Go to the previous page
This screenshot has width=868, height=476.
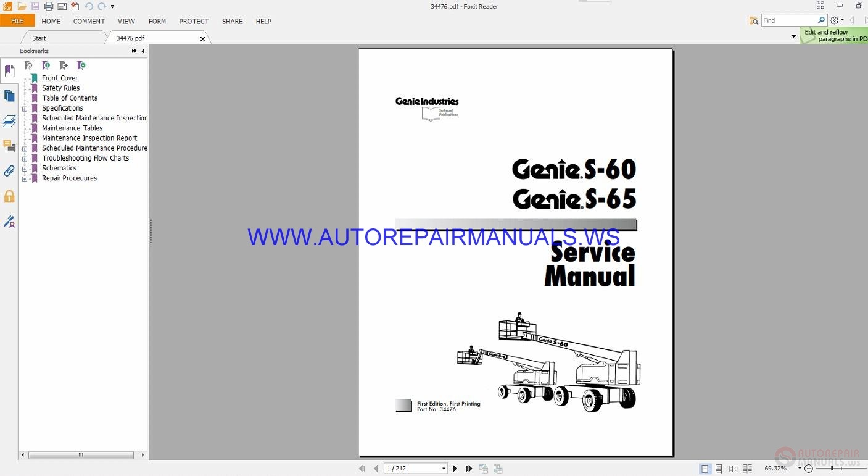tap(376, 469)
